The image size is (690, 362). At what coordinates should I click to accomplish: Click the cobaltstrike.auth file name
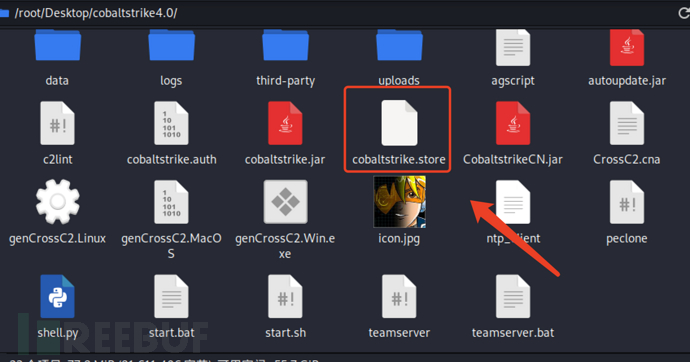(x=172, y=159)
